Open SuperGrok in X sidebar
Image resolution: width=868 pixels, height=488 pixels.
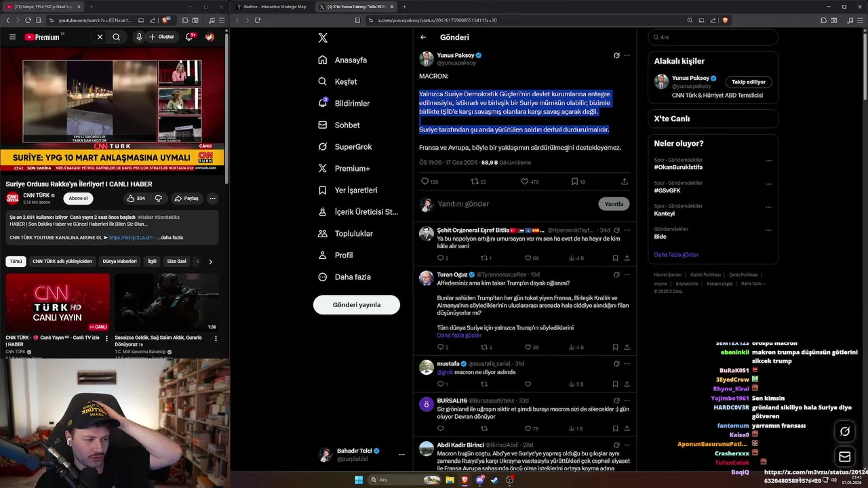coord(344,146)
